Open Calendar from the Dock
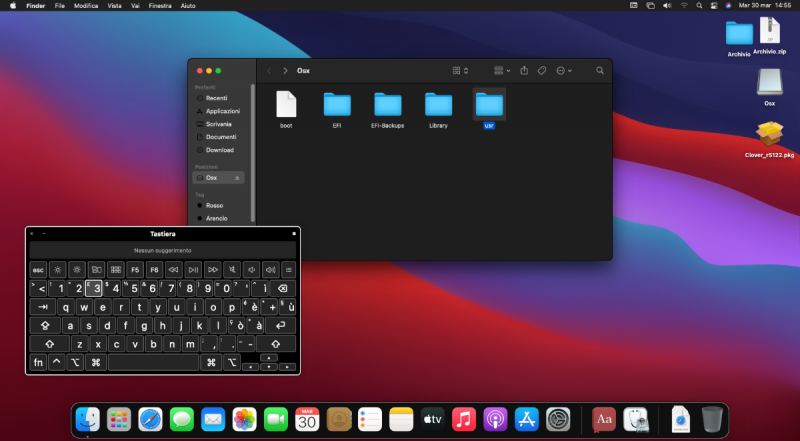This screenshot has height=441, width=800. pyautogui.click(x=307, y=420)
